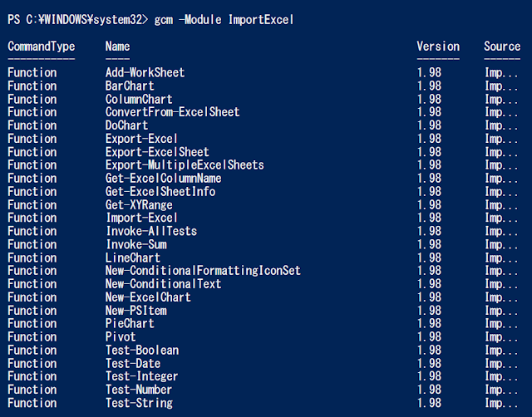Click the CommandType column header

(x=42, y=47)
